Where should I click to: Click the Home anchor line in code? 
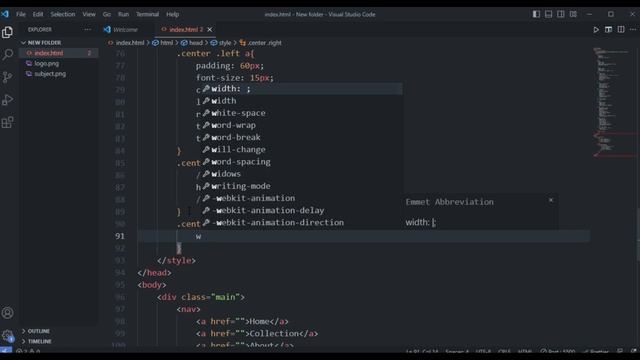242,322
